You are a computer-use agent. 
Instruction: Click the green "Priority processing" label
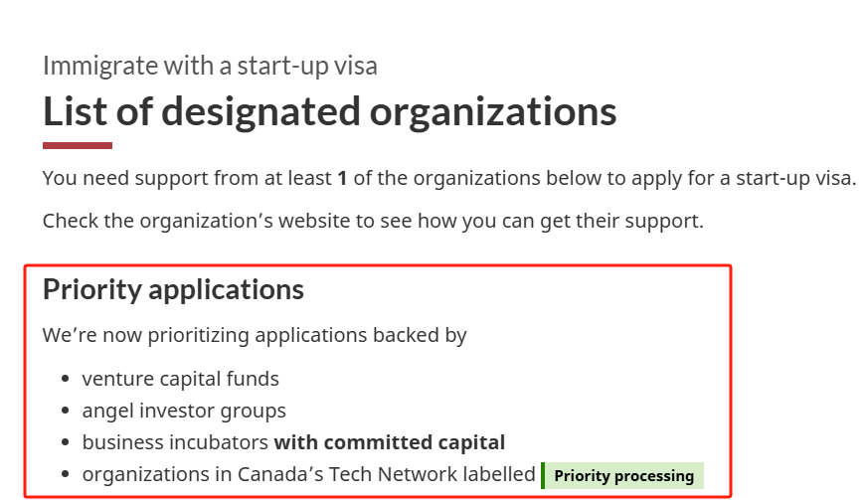(x=624, y=476)
